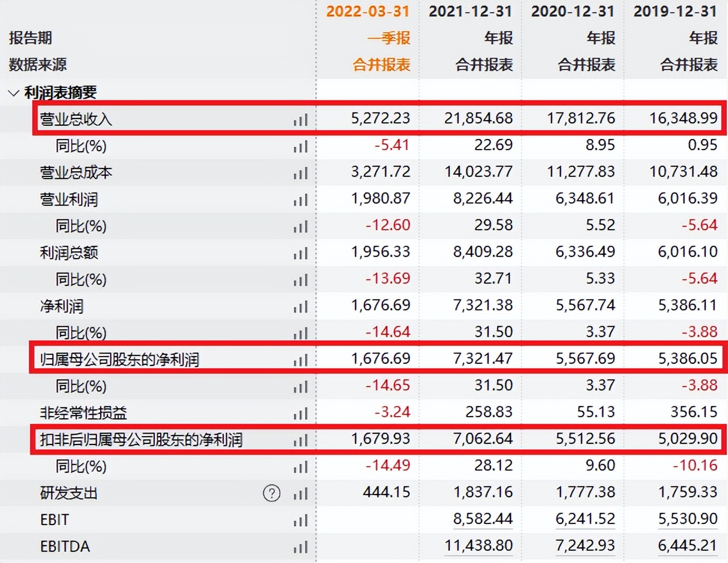728x563 pixels.
Task: Click the 29.58 growth percentage
Action: [493, 225]
